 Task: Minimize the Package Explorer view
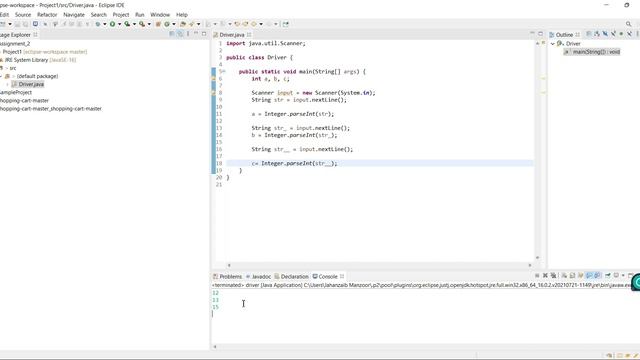coord(196,34)
